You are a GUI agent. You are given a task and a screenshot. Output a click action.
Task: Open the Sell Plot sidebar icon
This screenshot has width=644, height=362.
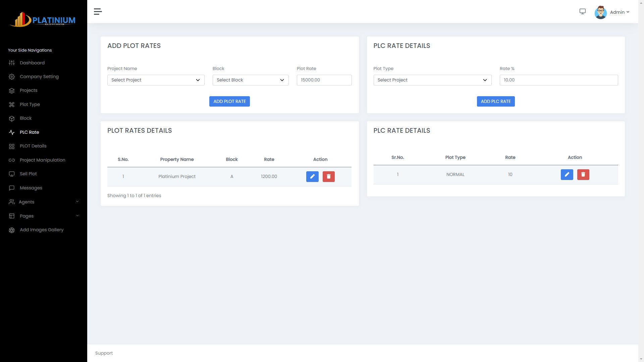click(x=12, y=174)
